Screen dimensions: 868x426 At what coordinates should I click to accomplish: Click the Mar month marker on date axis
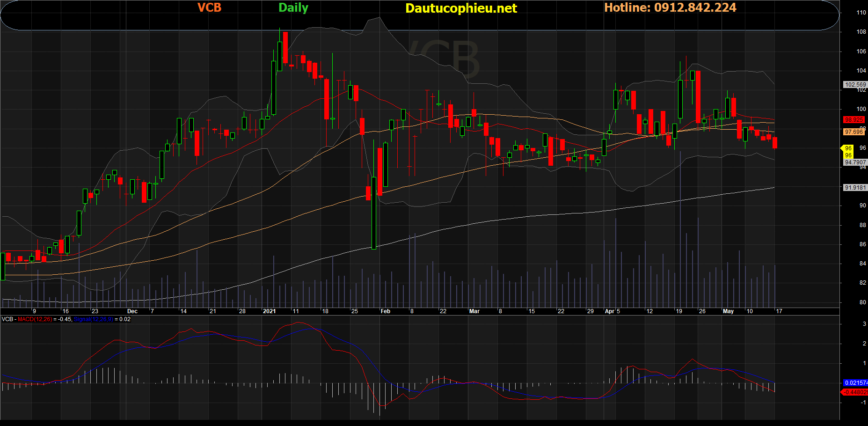tap(474, 311)
